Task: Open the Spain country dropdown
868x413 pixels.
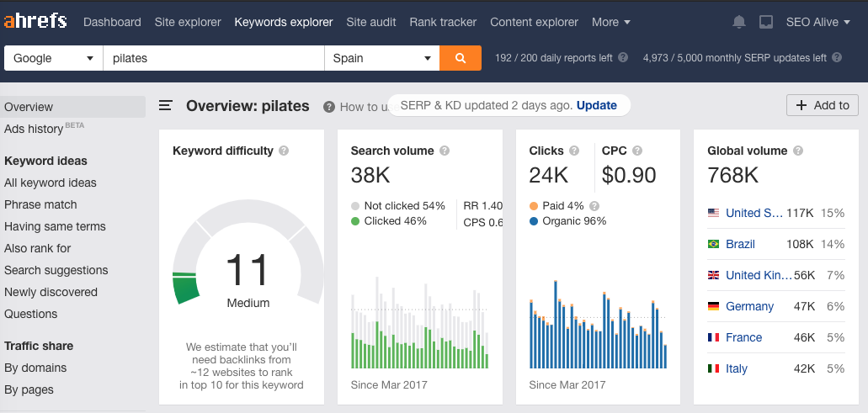Action: pos(381,58)
